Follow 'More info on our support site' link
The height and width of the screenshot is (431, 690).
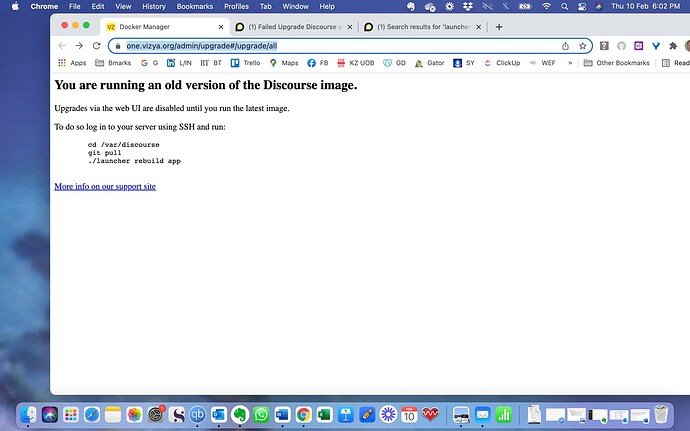[x=105, y=186]
